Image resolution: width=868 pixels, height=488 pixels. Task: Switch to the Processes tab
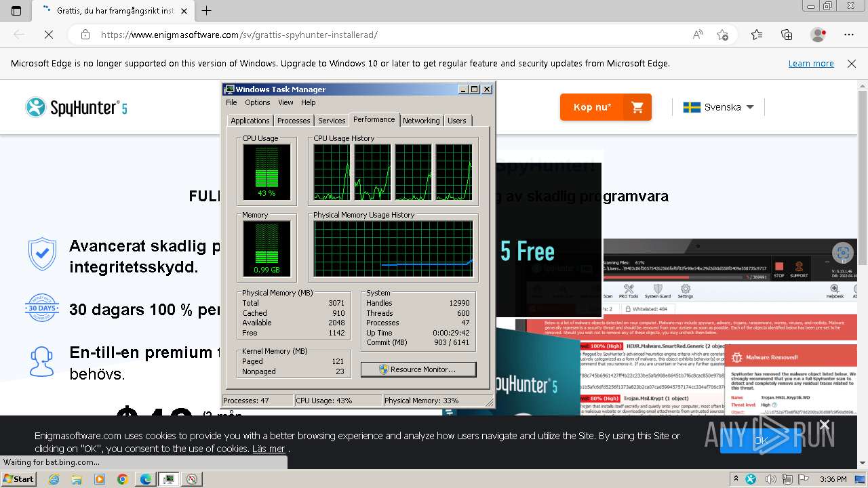click(x=294, y=121)
